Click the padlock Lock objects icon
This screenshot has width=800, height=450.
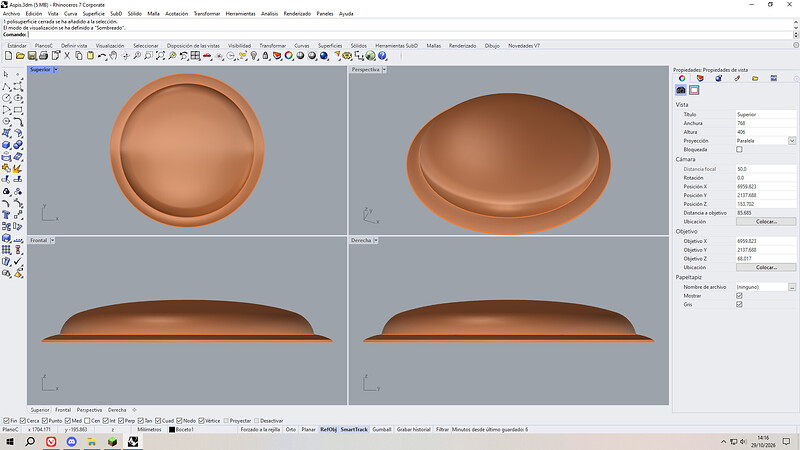tap(265, 56)
